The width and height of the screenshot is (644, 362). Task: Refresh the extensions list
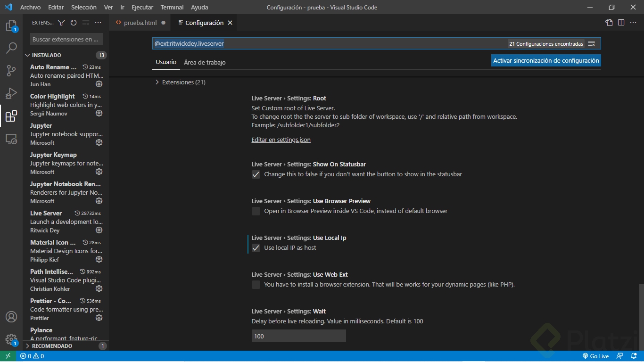[x=74, y=23]
